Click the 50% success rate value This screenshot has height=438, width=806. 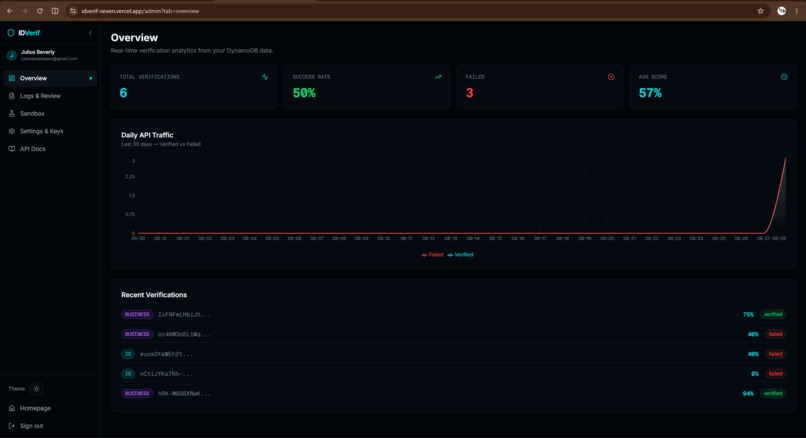[304, 93]
